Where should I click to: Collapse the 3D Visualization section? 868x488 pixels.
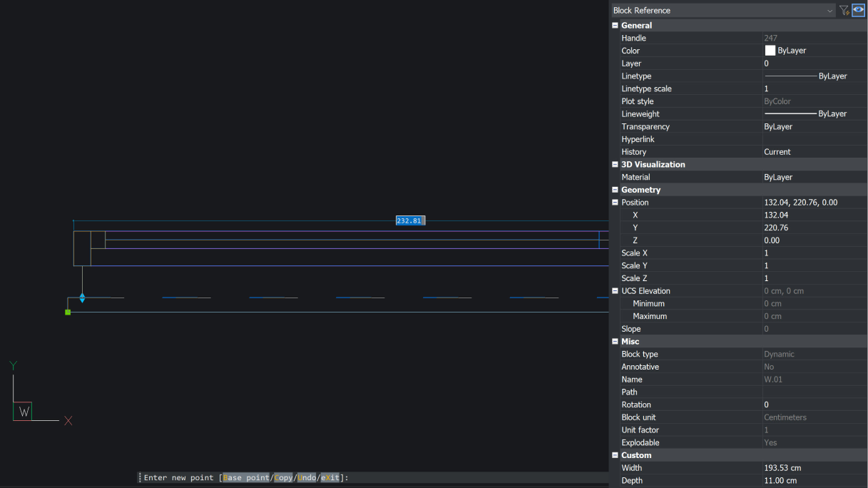pyautogui.click(x=615, y=164)
